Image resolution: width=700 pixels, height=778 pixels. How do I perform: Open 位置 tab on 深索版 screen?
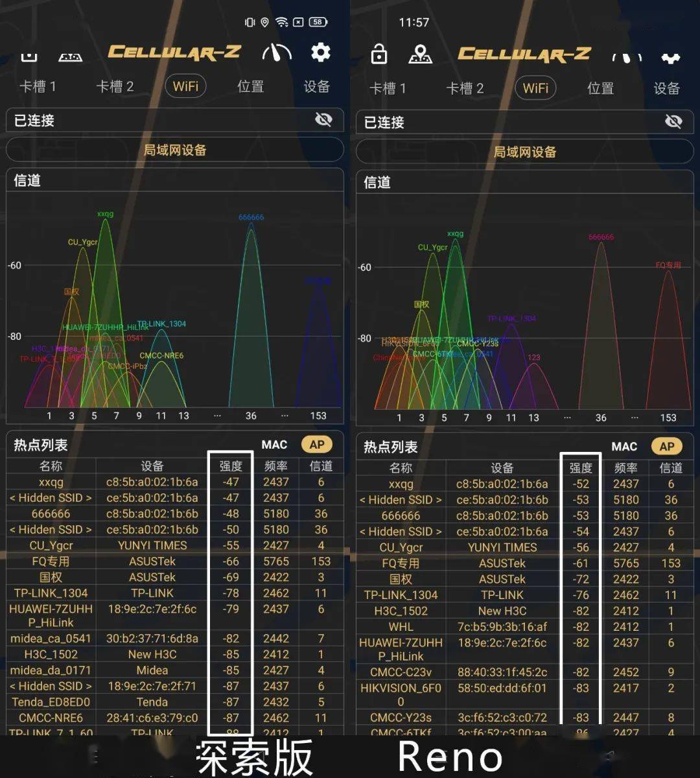(x=250, y=86)
